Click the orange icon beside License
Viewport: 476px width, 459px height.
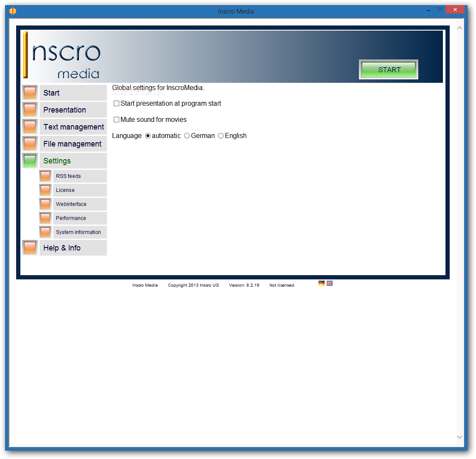click(x=45, y=190)
